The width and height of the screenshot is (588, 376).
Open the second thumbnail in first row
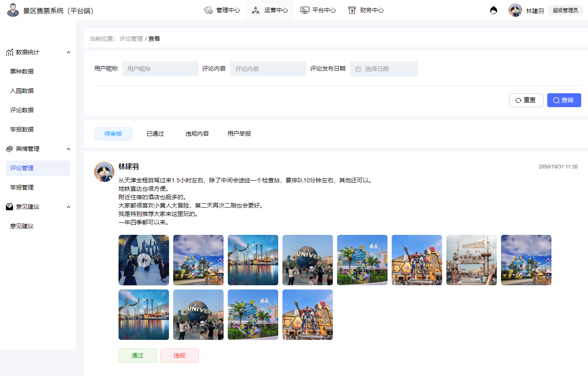pyautogui.click(x=198, y=260)
